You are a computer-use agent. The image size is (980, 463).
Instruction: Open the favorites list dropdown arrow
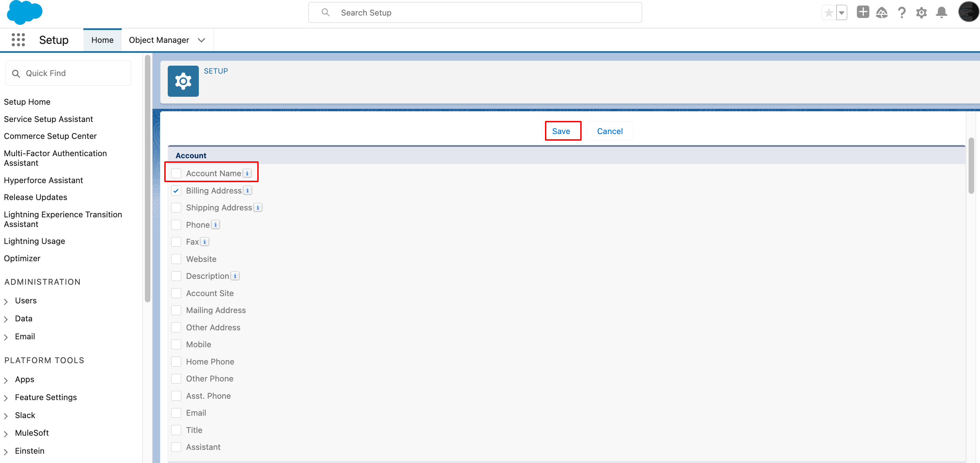(x=842, y=12)
